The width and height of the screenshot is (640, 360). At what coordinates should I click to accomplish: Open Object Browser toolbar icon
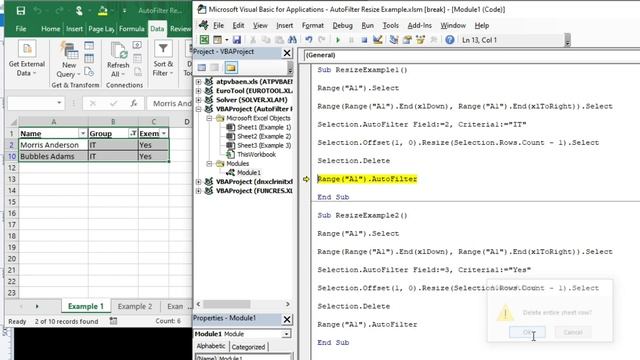pyautogui.click(x=420, y=40)
